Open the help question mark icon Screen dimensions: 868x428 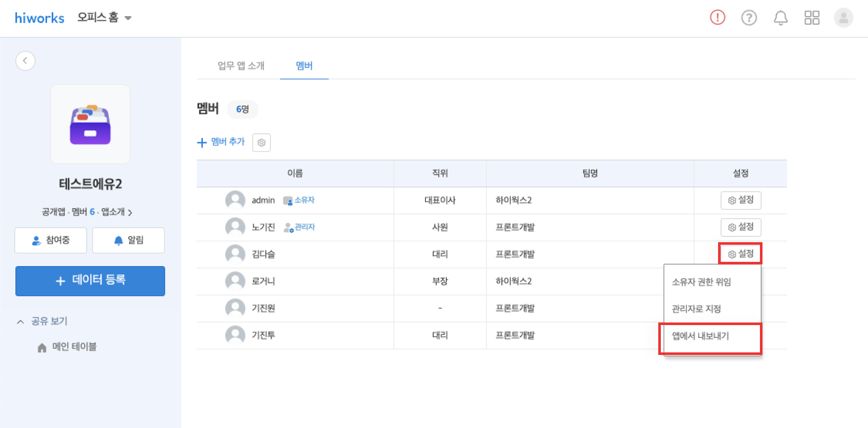(749, 18)
